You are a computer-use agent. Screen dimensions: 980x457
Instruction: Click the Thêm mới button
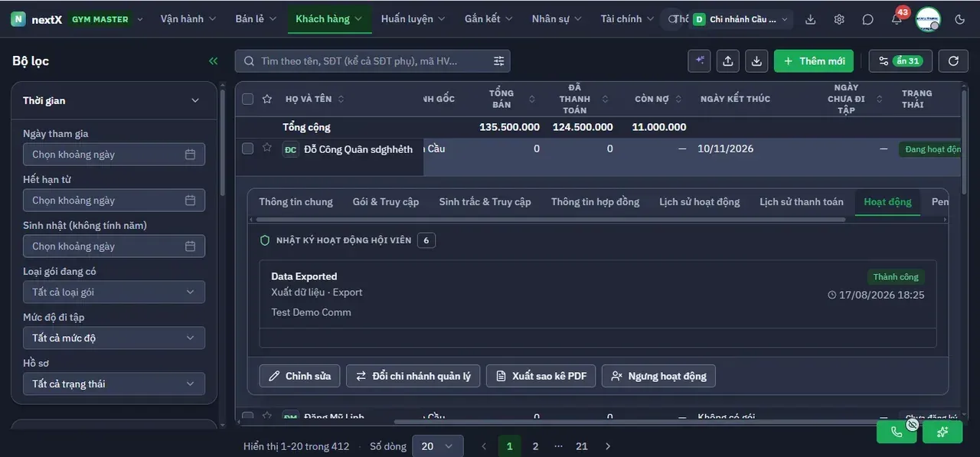814,61
